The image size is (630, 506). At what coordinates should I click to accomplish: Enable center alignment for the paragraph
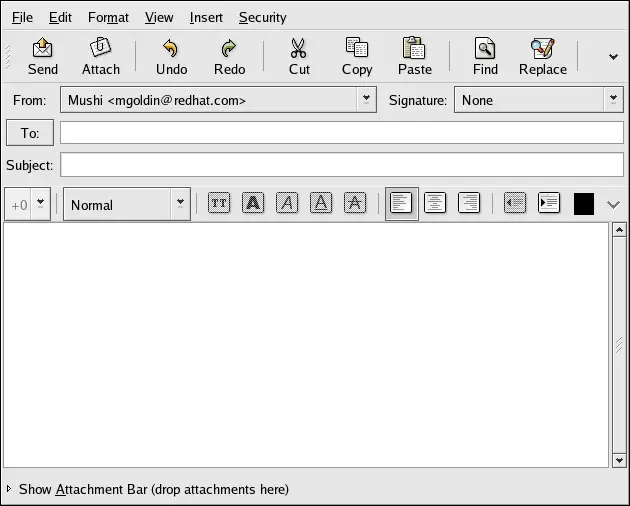click(x=435, y=203)
